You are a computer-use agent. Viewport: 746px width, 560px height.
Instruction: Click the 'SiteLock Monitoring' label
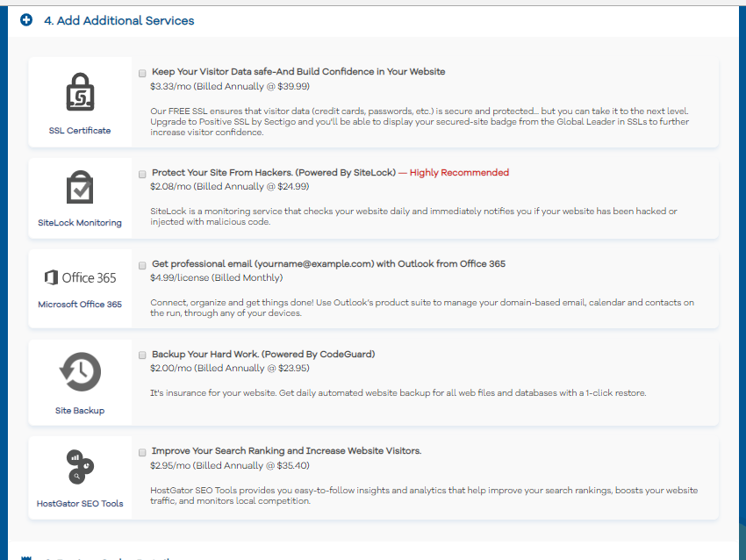coord(80,223)
